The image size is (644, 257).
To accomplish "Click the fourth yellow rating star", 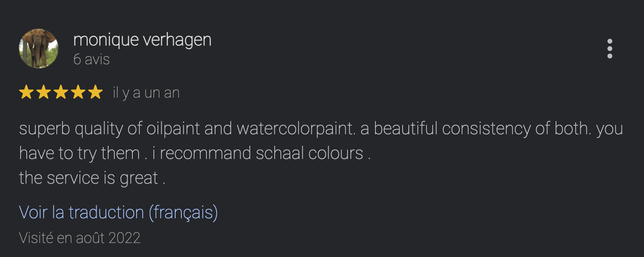I will pyautogui.click(x=78, y=92).
